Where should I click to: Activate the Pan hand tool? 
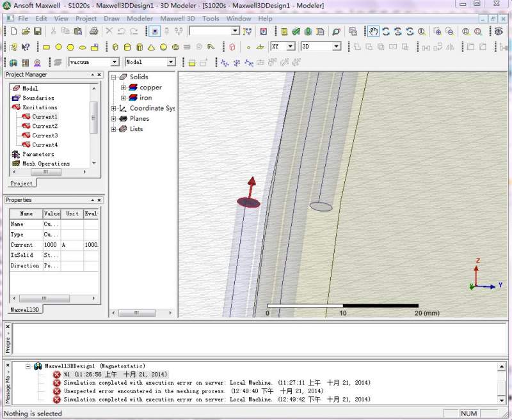(x=373, y=31)
